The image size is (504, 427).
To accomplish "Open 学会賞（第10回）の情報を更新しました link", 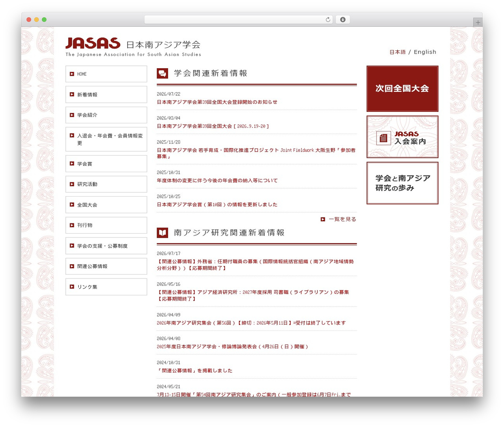I will (217, 205).
